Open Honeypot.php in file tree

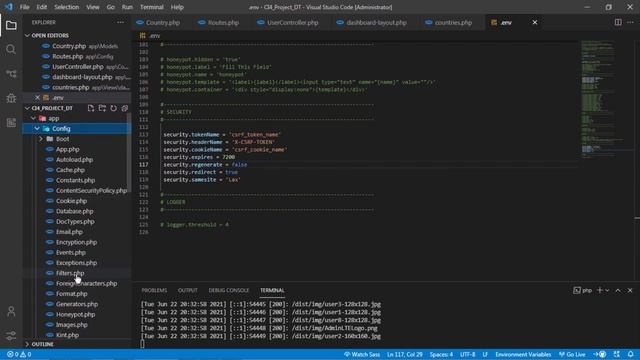pos(75,314)
